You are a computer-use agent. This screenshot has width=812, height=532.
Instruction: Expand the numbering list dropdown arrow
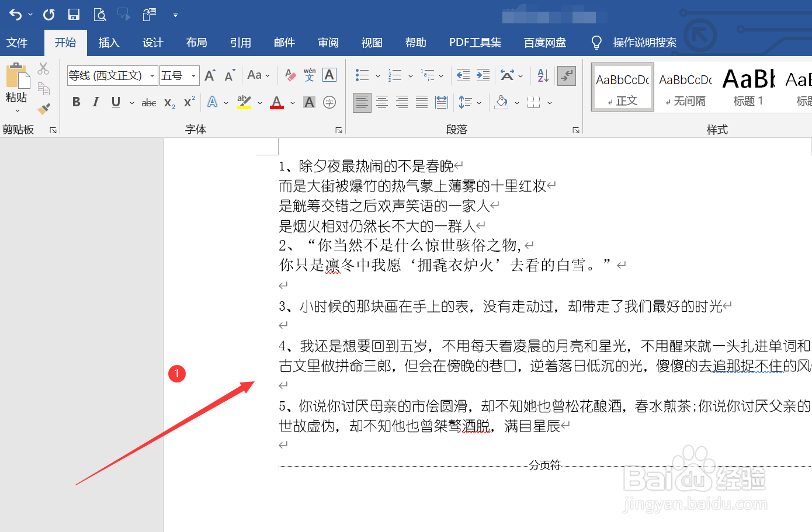(x=411, y=75)
